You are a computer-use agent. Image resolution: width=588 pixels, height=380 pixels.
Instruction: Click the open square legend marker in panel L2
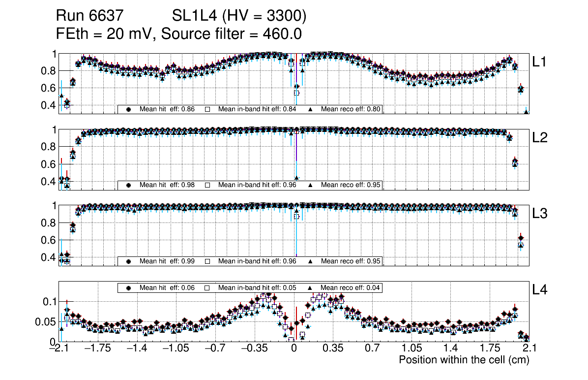(x=207, y=185)
